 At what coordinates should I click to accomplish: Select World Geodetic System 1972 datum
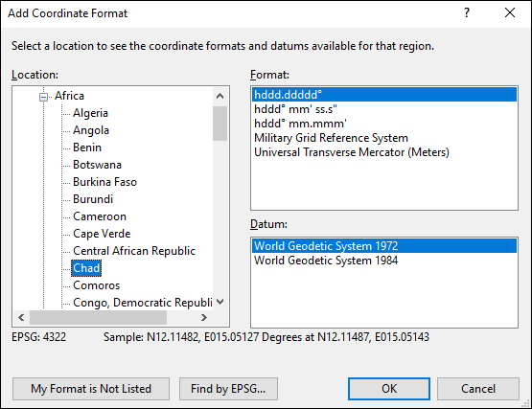coord(384,246)
